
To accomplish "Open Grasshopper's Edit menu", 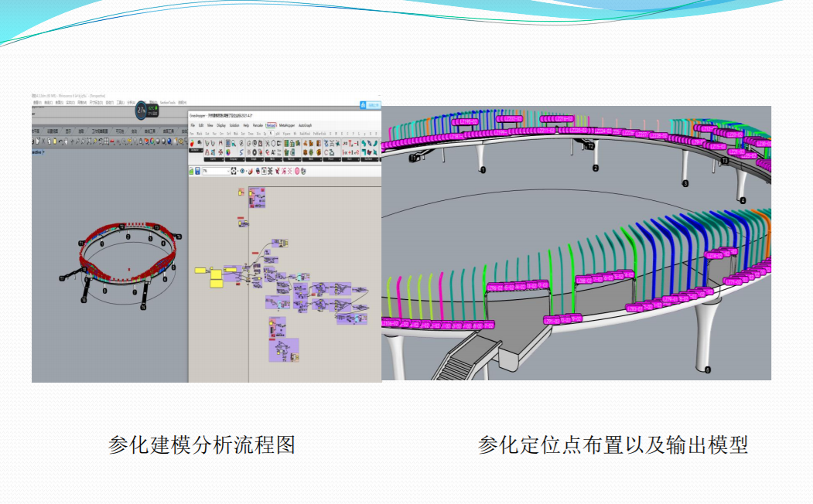I will tap(200, 125).
